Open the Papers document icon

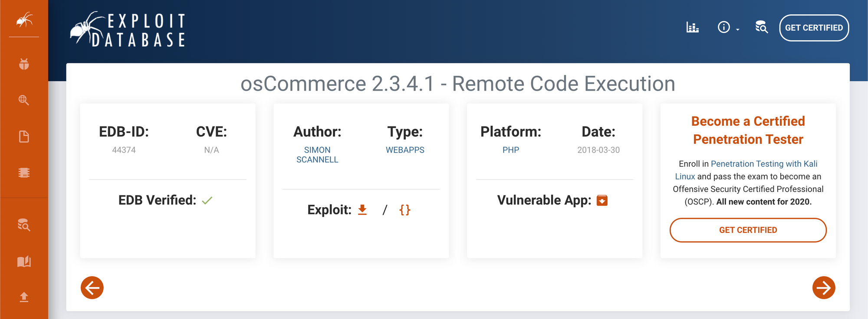coord(24,137)
